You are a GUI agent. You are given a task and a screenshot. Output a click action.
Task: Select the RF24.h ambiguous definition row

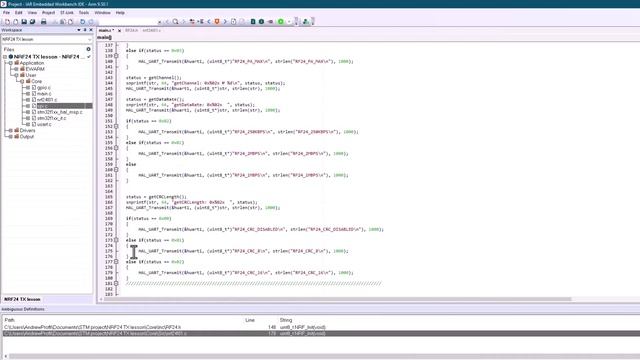point(321,327)
